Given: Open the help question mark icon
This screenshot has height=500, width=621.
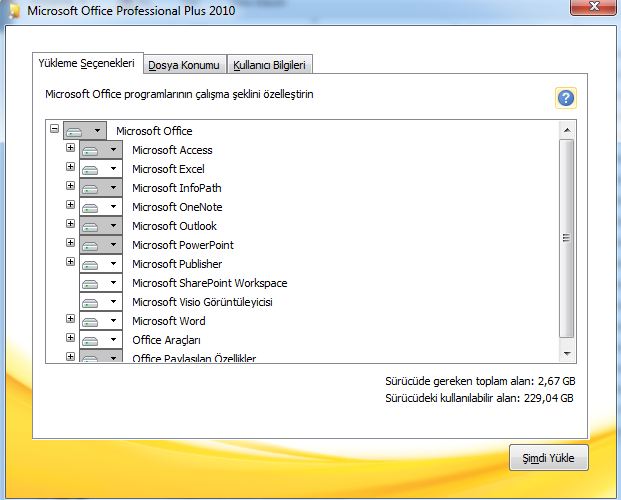Looking at the screenshot, I should tap(566, 98).
